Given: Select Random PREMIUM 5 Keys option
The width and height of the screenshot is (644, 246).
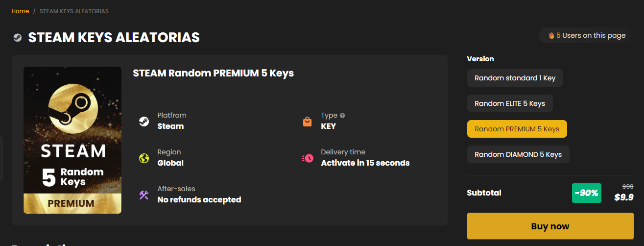Looking at the screenshot, I should pyautogui.click(x=517, y=129).
